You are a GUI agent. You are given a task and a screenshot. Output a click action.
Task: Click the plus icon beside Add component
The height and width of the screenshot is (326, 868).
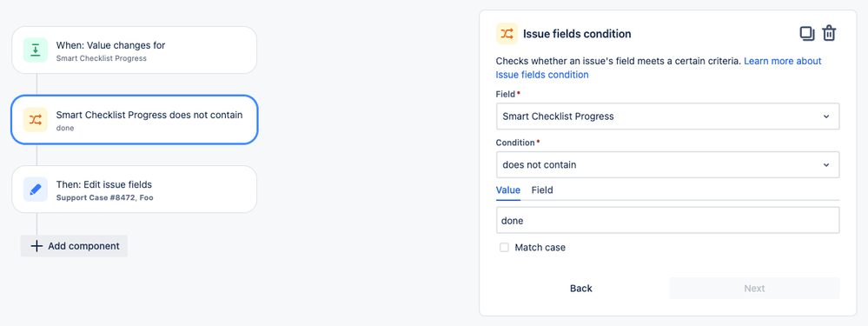click(x=36, y=246)
